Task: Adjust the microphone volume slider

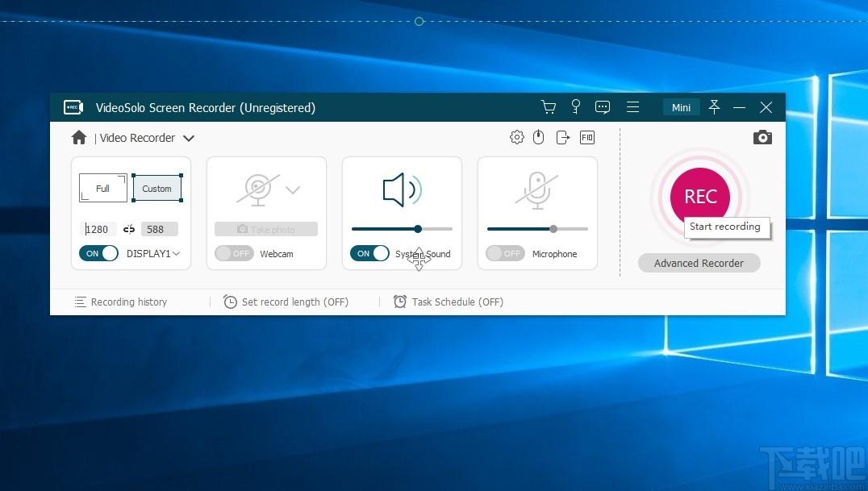Action: (537, 229)
